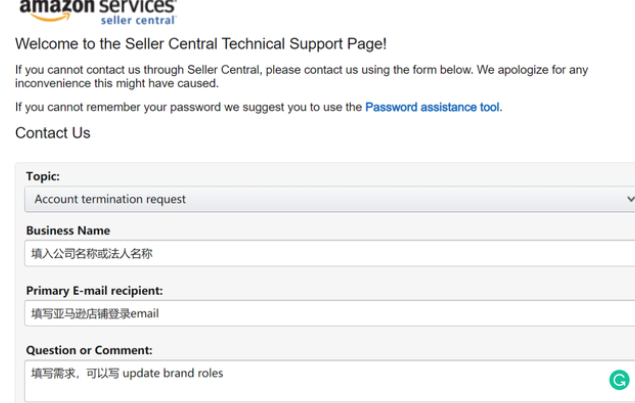Image resolution: width=635 pixels, height=403 pixels.
Task: Click the Primary E-mail recipient label
Action: click(94, 291)
